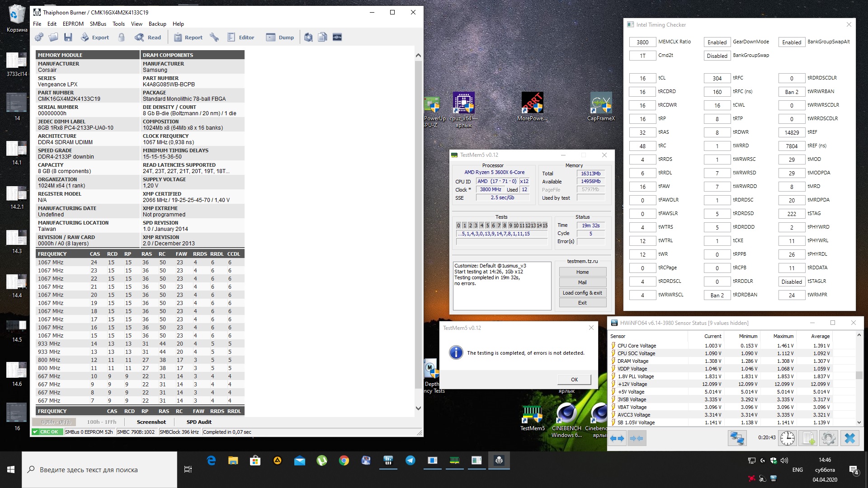The height and width of the screenshot is (488, 868).
Task: Click HWiNFO reset clock icon
Action: click(788, 438)
